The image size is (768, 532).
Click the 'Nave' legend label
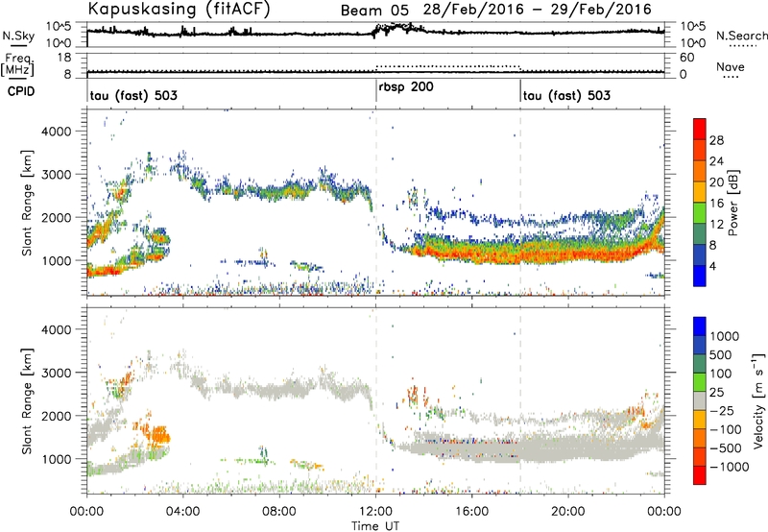pos(731,67)
